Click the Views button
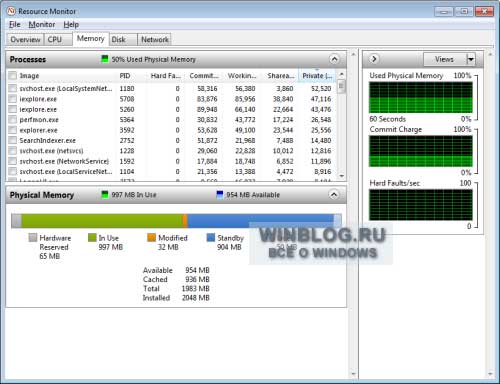Screen dimensions: 500x384 pos(444,59)
